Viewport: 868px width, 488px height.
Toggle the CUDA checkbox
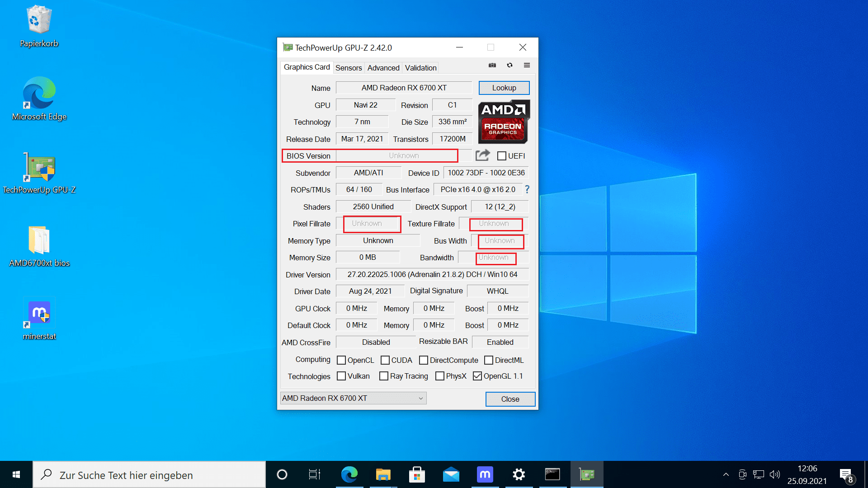385,360
